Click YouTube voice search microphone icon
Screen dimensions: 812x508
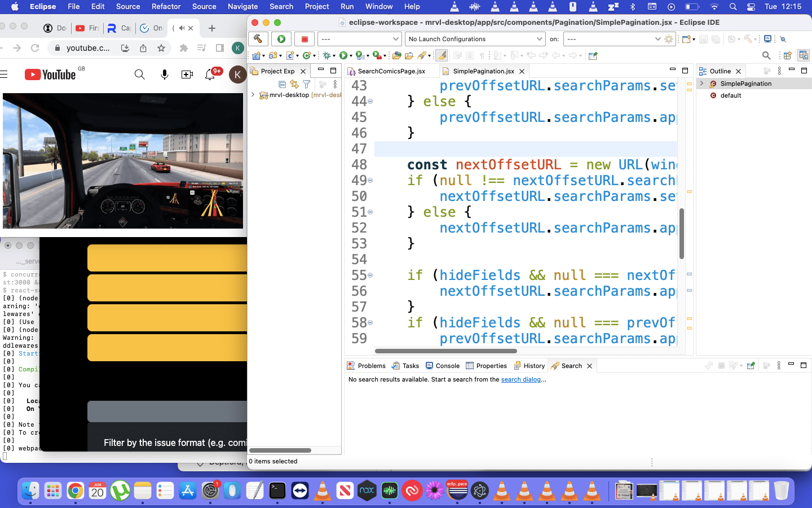[x=165, y=75]
